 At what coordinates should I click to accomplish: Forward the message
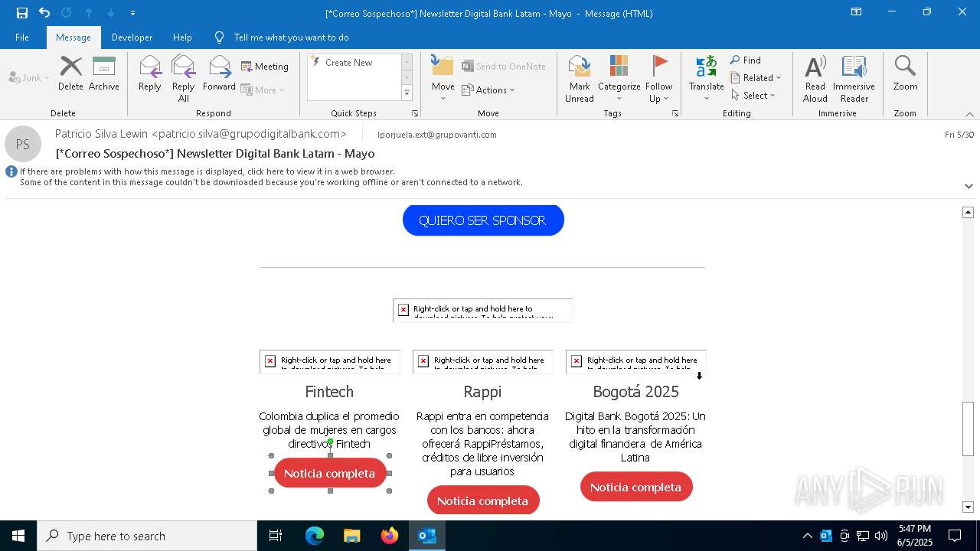(x=219, y=73)
